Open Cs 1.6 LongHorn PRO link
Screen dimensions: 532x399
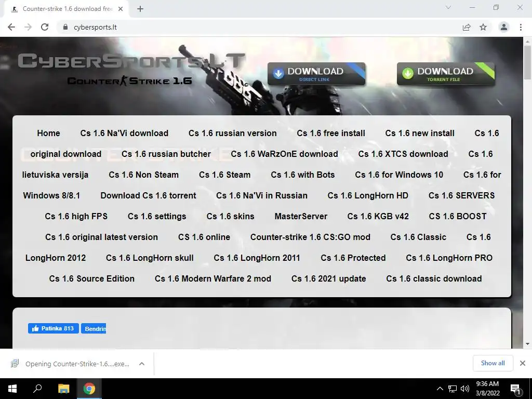pos(449,258)
